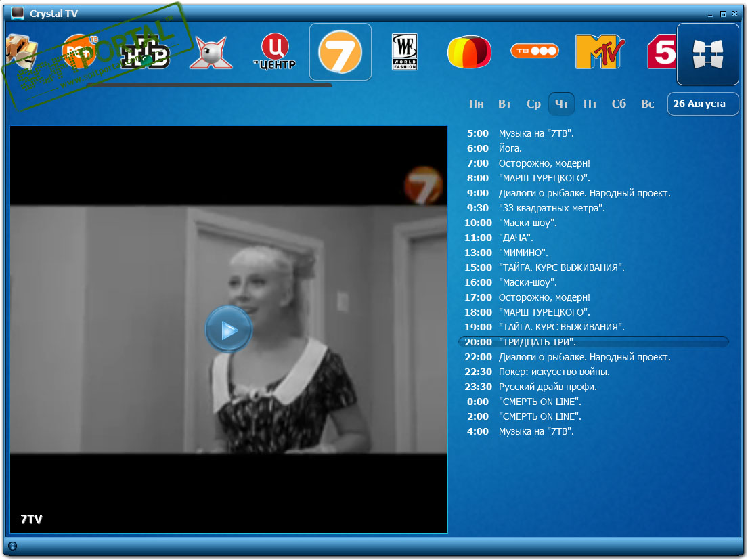The image size is (748, 560).
Task: Select the first channel icon in strip
Action: pos(22,51)
